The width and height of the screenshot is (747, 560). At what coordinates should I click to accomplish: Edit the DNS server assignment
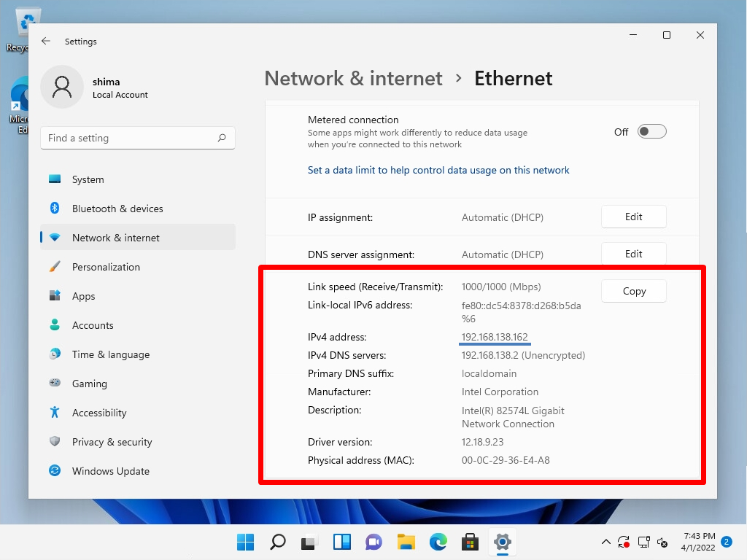pos(634,254)
